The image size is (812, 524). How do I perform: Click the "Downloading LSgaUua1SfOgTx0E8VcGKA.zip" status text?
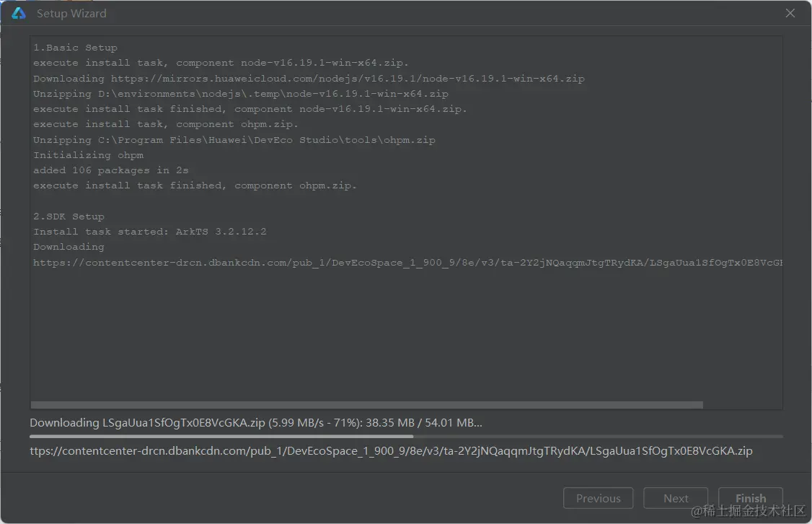coord(256,422)
